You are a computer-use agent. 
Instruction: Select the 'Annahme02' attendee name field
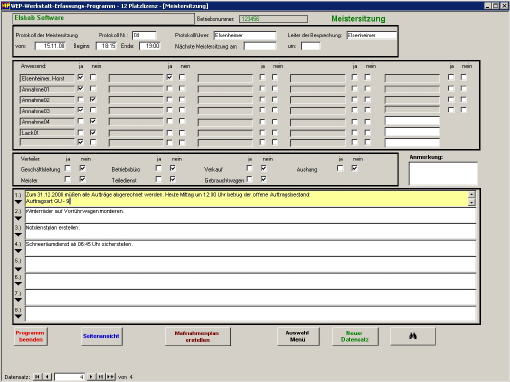pos(47,100)
